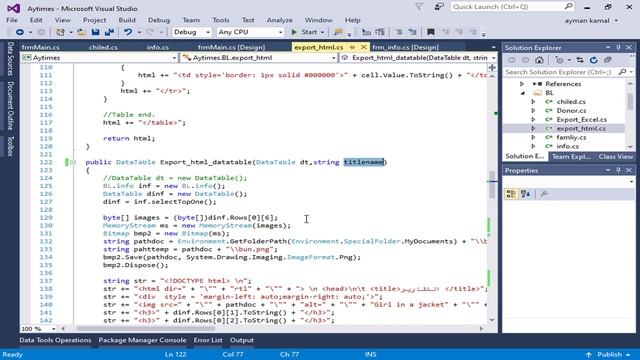The image size is (640, 360).
Task: Click the Save All icon
Action: [109, 32]
